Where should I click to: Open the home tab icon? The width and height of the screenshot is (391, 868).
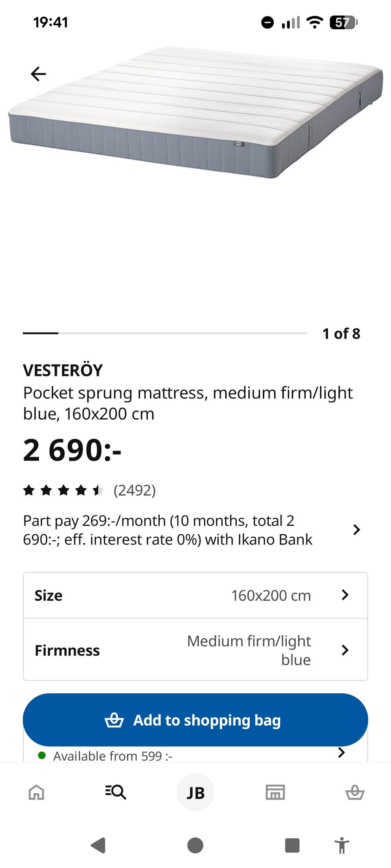pyautogui.click(x=36, y=792)
